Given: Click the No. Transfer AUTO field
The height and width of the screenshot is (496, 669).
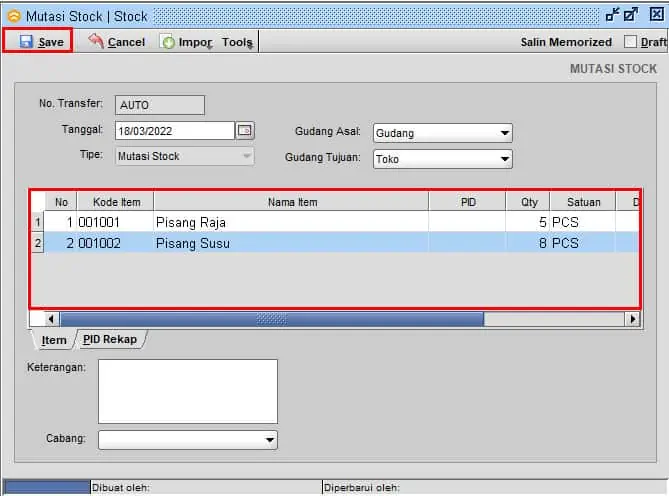Looking at the screenshot, I should click(x=160, y=105).
